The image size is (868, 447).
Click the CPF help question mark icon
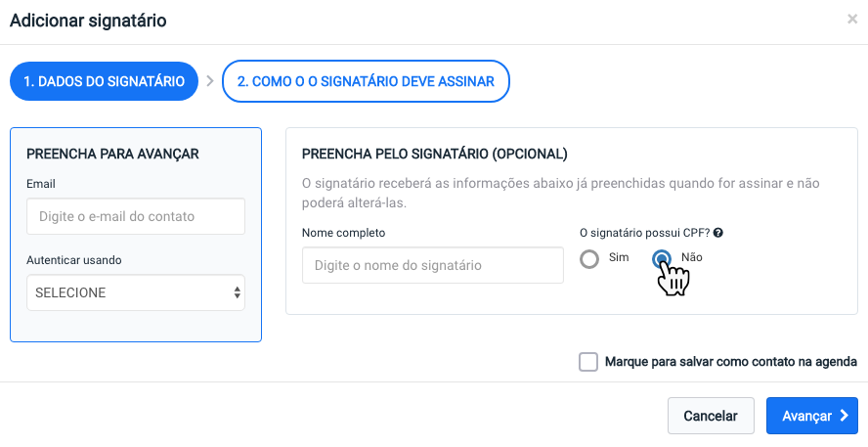click(x=718, y=233)
